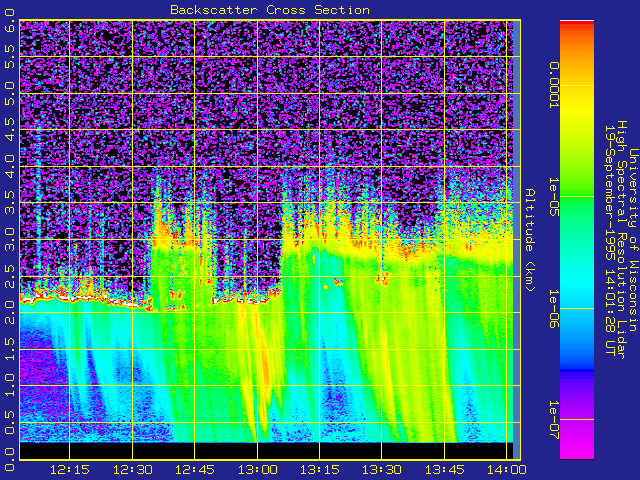Viewport: 640px width, 480px height.
Task: Click the 'University of Wisconsin' caption line
Action: pos(633,240)
